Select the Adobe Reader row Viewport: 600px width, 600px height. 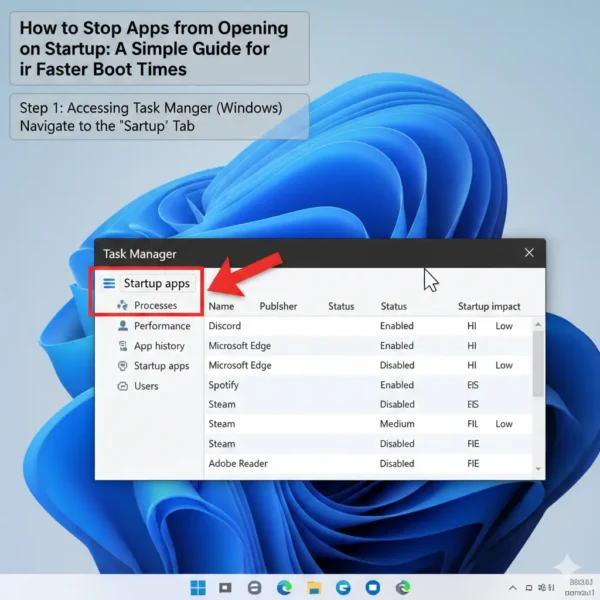pyautogui.click(x=368, y=463)
